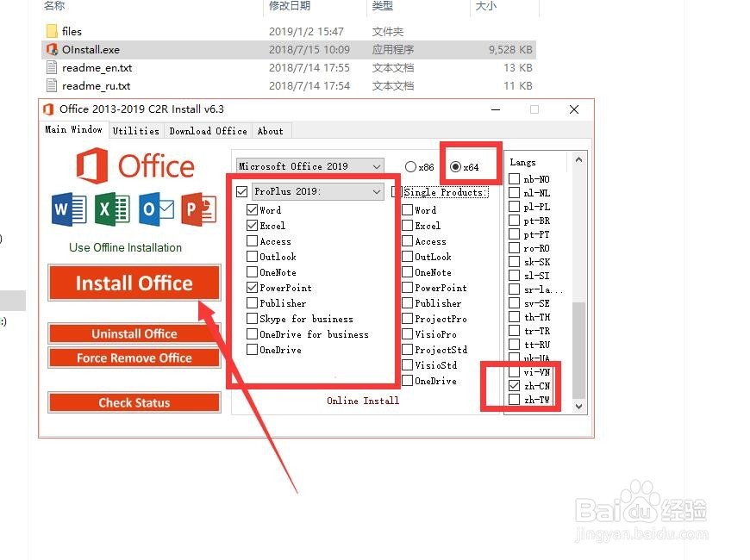Click the PowerPoint app icon in logo

click(x=199, y=209)
